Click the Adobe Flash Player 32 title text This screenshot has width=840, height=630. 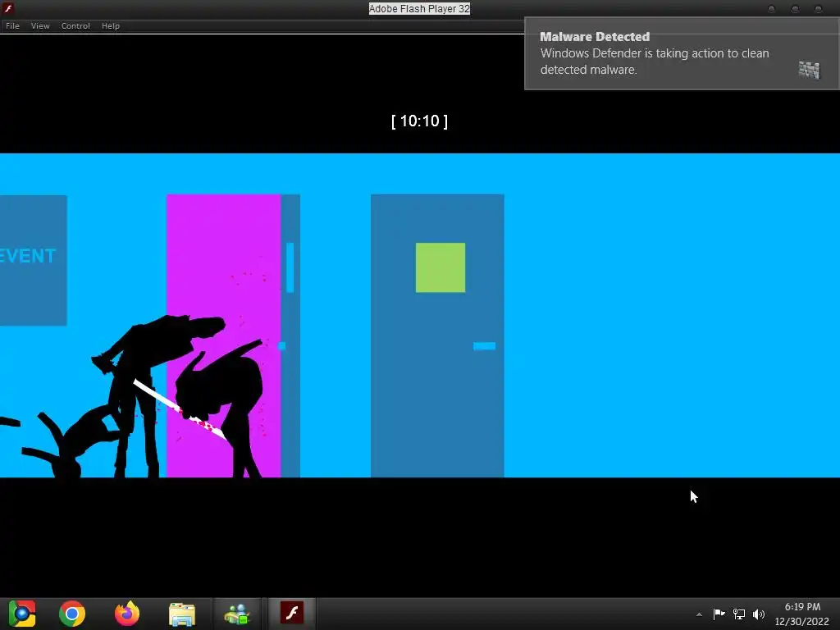pos(419,8)
